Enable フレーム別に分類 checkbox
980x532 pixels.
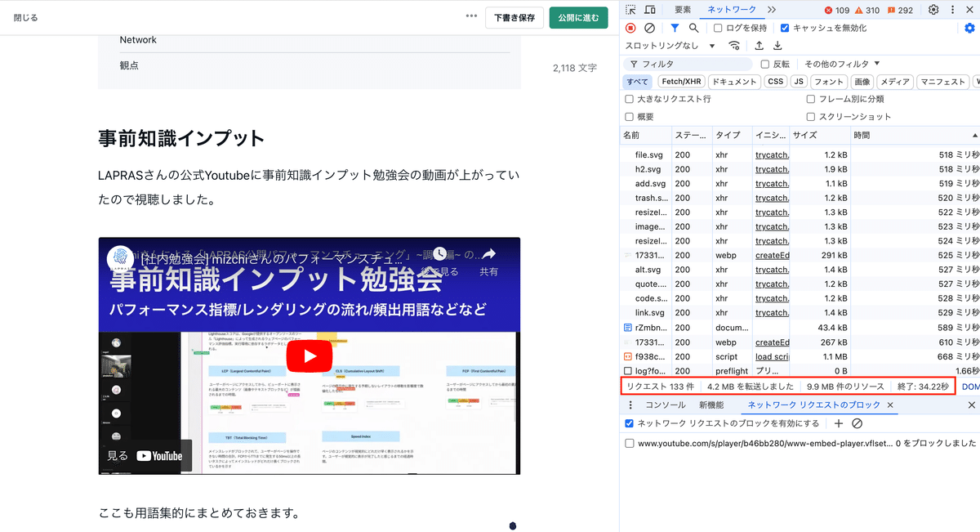(x=811, y=99)
